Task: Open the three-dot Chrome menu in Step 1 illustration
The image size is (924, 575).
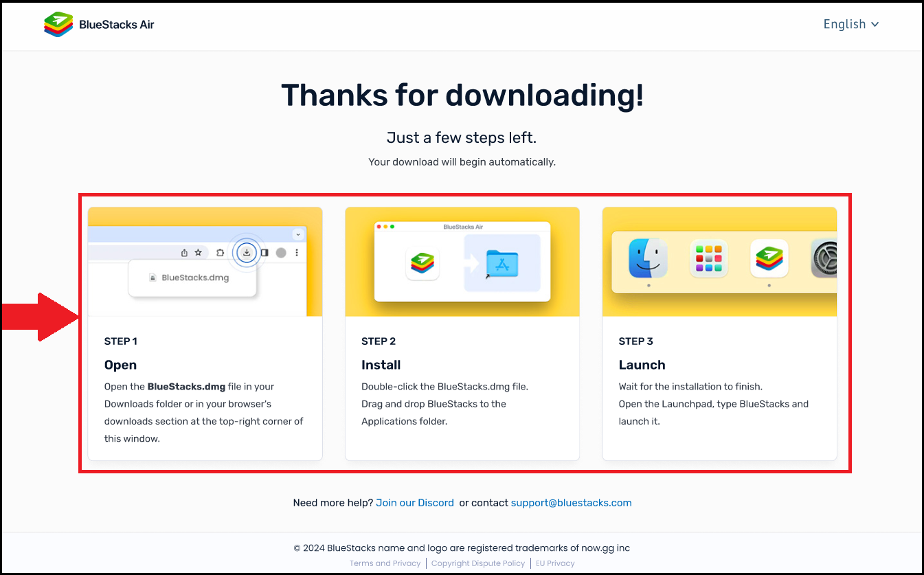Action: click(x=297, y=252)
